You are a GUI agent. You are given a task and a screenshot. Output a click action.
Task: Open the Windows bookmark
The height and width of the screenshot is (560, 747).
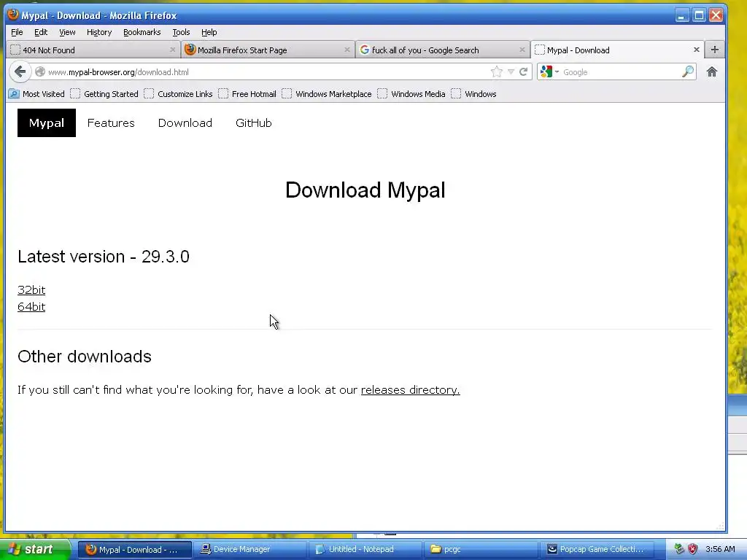(x=473, y=94)
